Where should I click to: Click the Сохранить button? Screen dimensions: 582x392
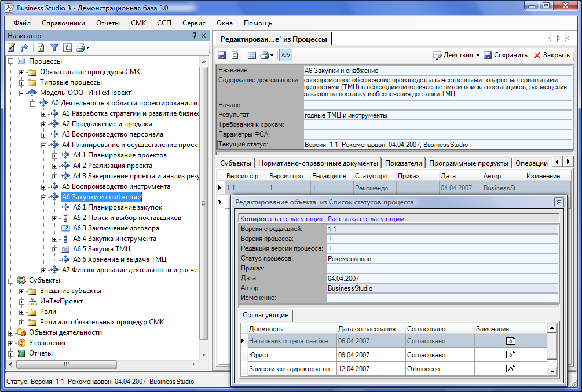tap(506, 55)
